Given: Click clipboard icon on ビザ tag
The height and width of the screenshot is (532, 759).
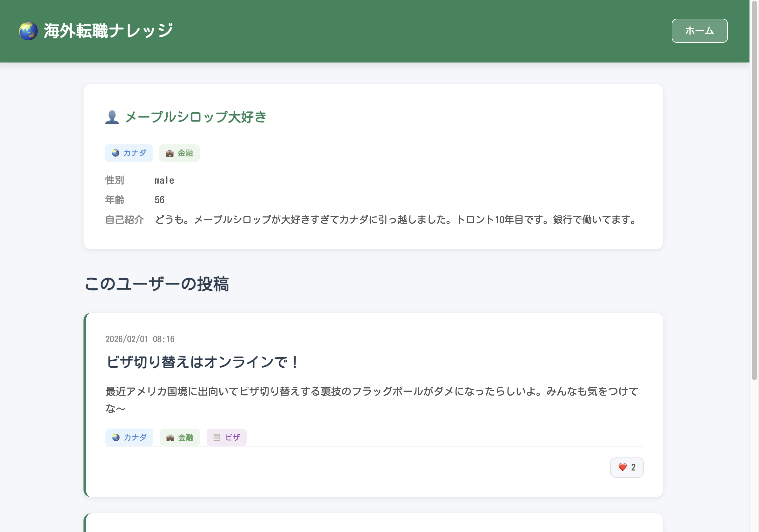Looking at the screenshot, I should pos(217,438).
